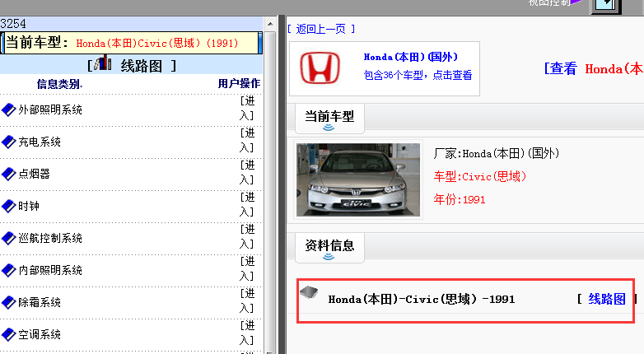Click the 当前车型 Honda Civic 1991 banner
Screen dimensions: 644x354
pos(132,43)
